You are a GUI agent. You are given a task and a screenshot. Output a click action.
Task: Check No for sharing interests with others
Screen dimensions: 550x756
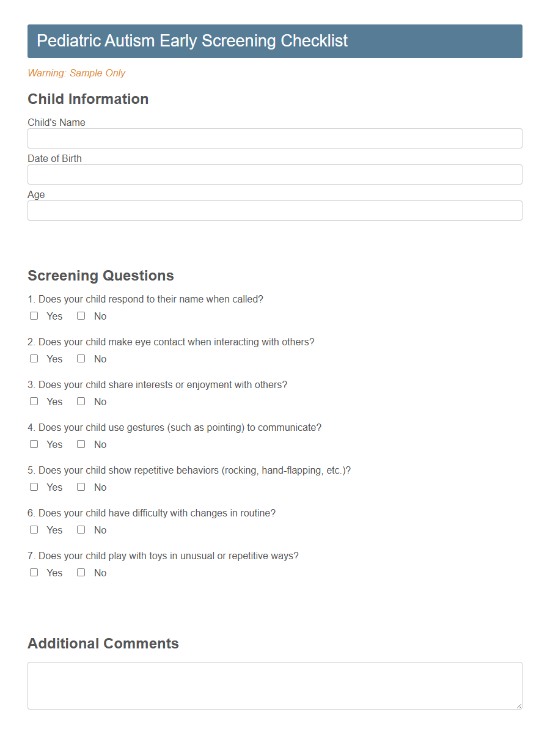pos(81,401)
